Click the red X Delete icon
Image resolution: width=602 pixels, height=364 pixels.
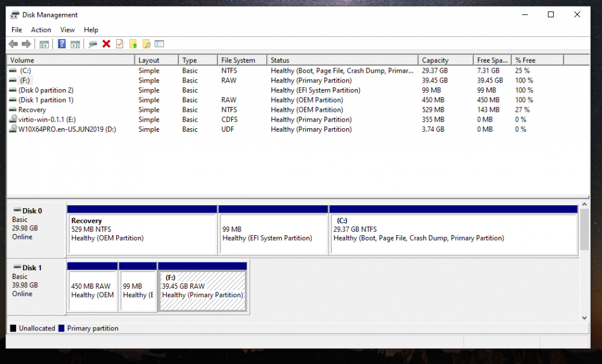coord(107,44)
